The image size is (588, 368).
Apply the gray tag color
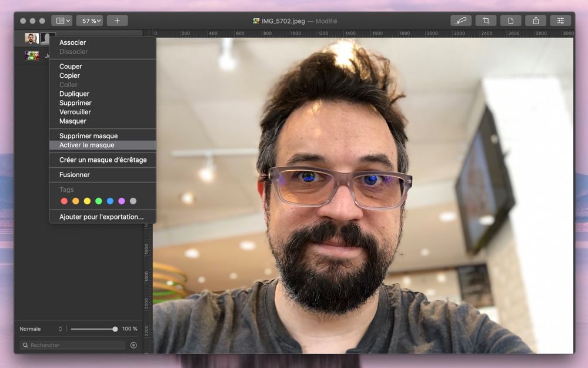133,201
